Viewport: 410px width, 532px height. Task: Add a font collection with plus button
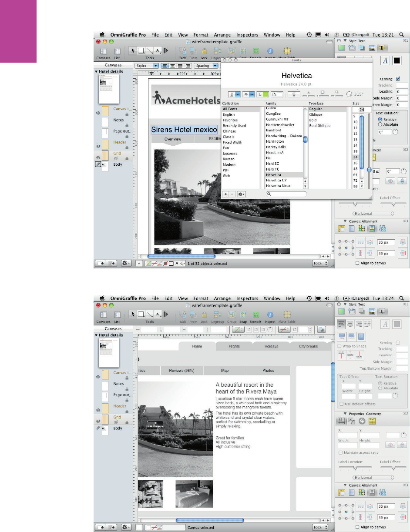pos(226,194)
